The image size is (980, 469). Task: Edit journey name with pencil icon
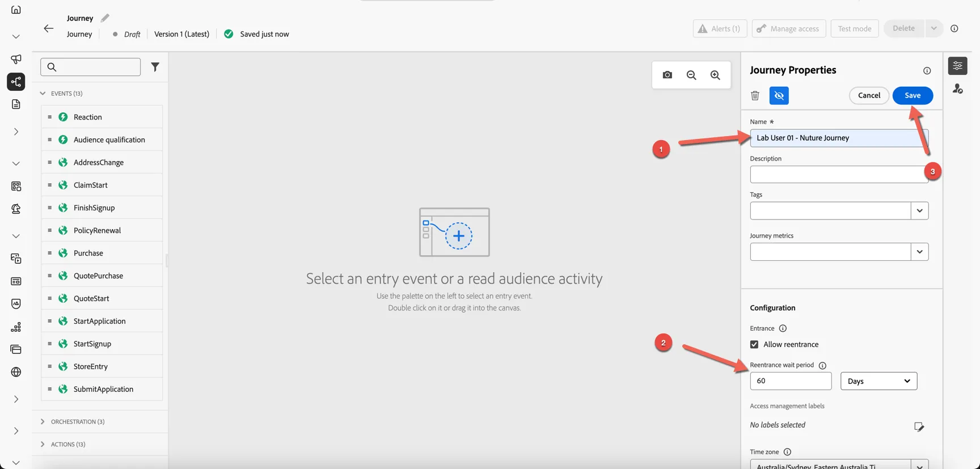point(105,18)
